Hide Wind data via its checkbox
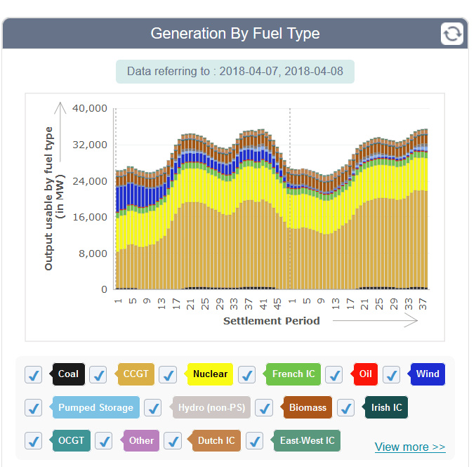This screenshot has height=467, width=476. click(x=392, y=375)
